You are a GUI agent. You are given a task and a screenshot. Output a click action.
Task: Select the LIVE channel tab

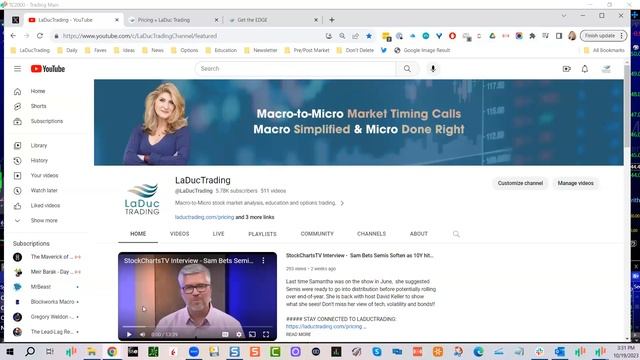tap(218, 234)
